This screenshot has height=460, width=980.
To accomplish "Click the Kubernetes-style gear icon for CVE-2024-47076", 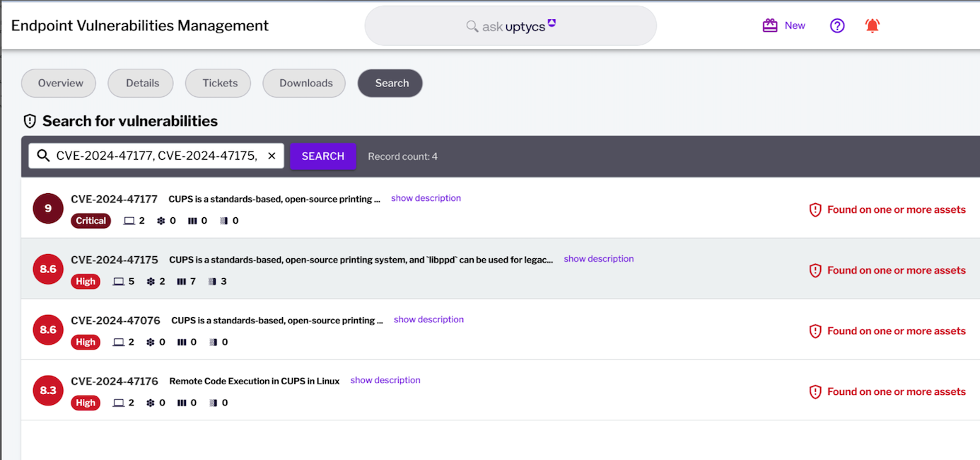I will click(151, 343).
